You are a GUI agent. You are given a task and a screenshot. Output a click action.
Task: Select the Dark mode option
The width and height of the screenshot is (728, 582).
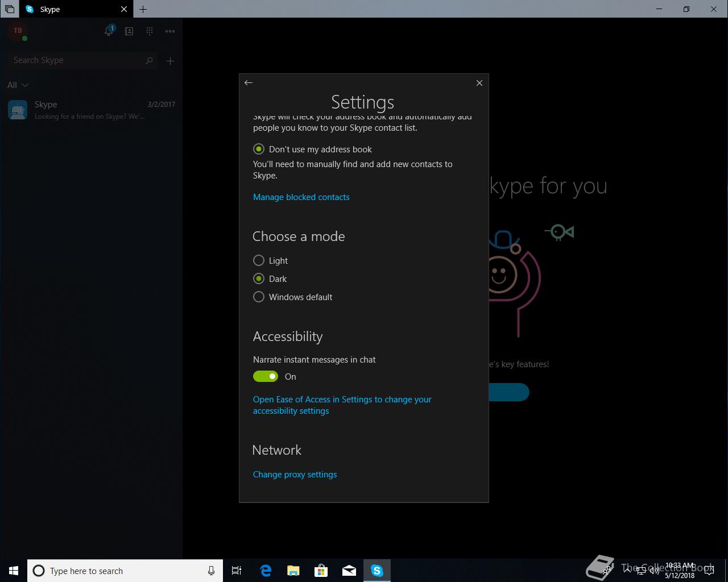(270, 278)
